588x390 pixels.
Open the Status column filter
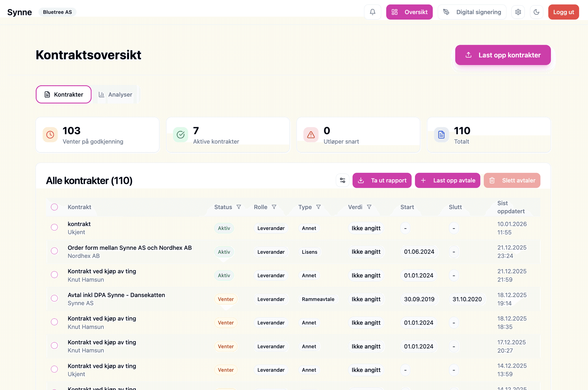click(239, 207)
